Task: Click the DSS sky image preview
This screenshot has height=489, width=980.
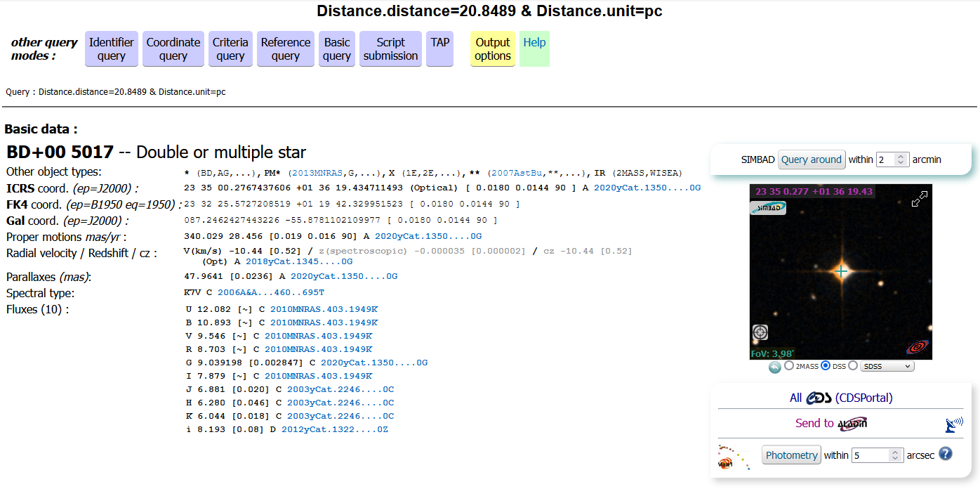Action: [841, 272]
